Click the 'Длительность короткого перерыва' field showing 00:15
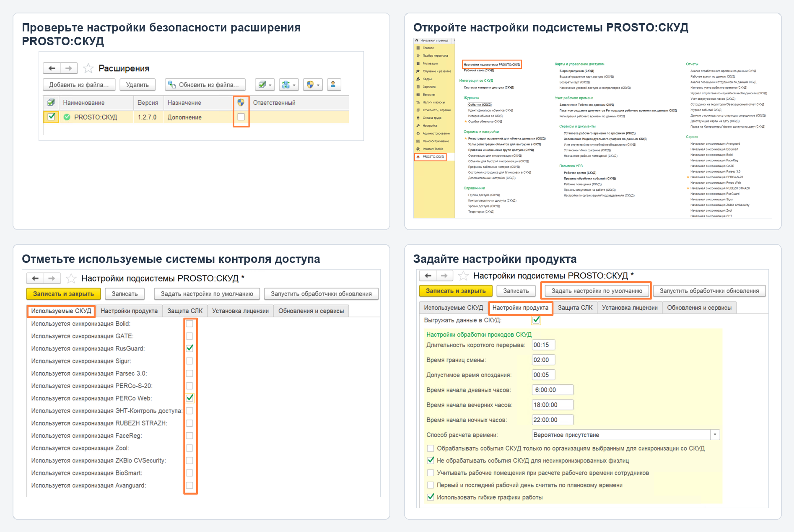The height and width of the screenshot is (532, 794). pyautogui.click(x=543, y=345)
